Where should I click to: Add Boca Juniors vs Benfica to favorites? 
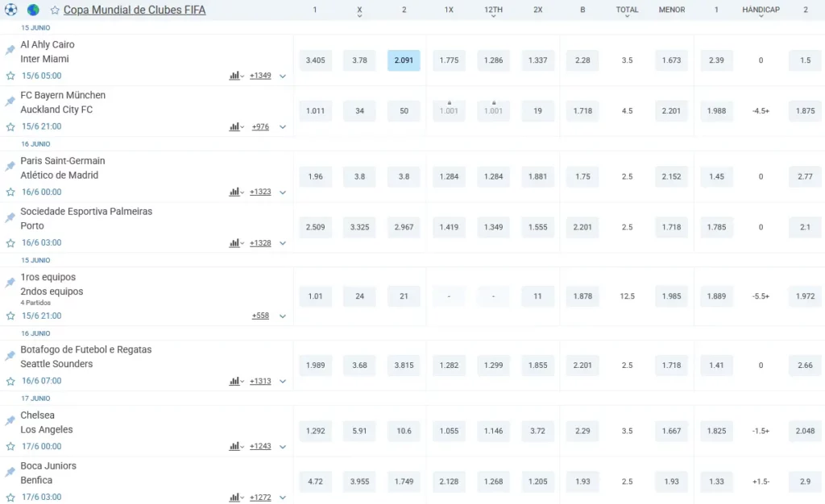pyautogui.click(x=10, y=498)
